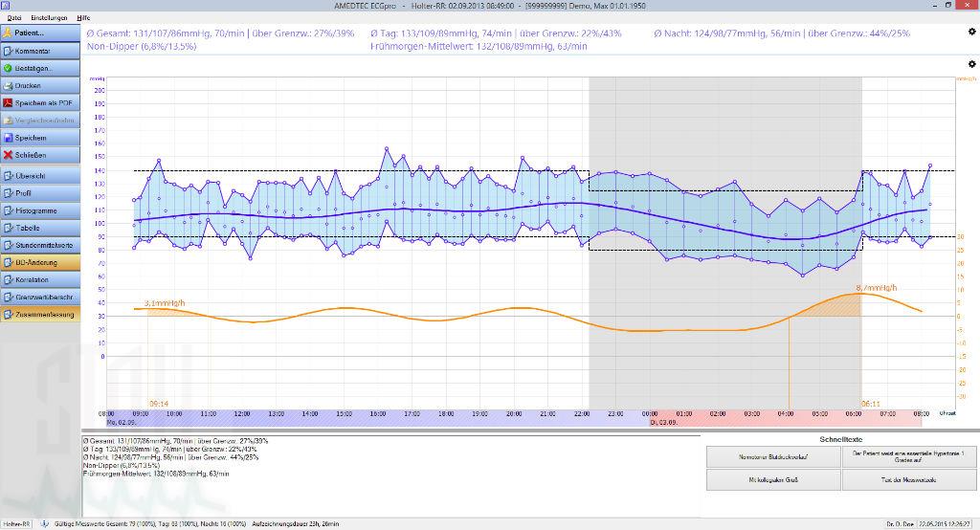Export using Speichern als PDF
This screenshot has width=980, height=530.
click(38, 102)
